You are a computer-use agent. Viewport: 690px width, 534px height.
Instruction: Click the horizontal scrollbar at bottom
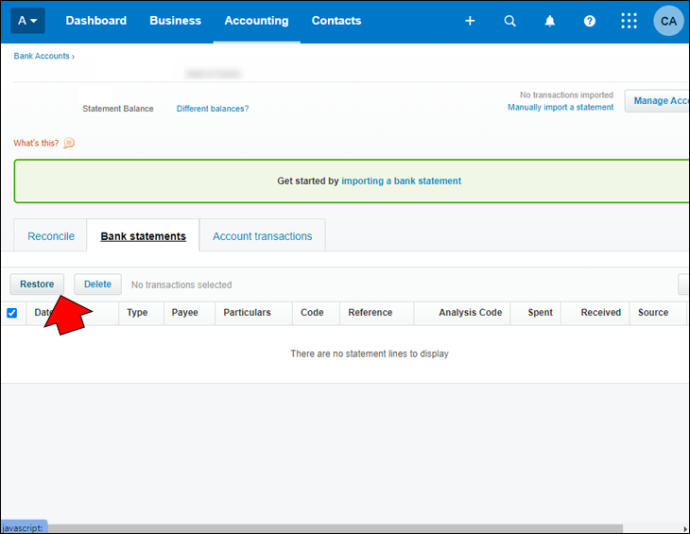pyautogui.click(x=334, y=528)
